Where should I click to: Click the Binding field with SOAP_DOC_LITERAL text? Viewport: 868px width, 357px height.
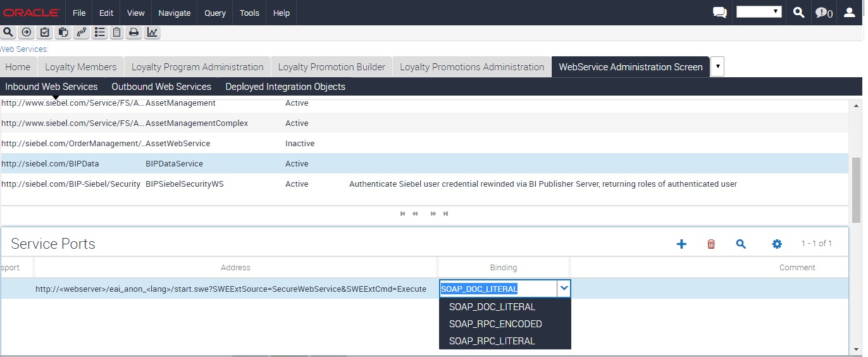[499, 289]
